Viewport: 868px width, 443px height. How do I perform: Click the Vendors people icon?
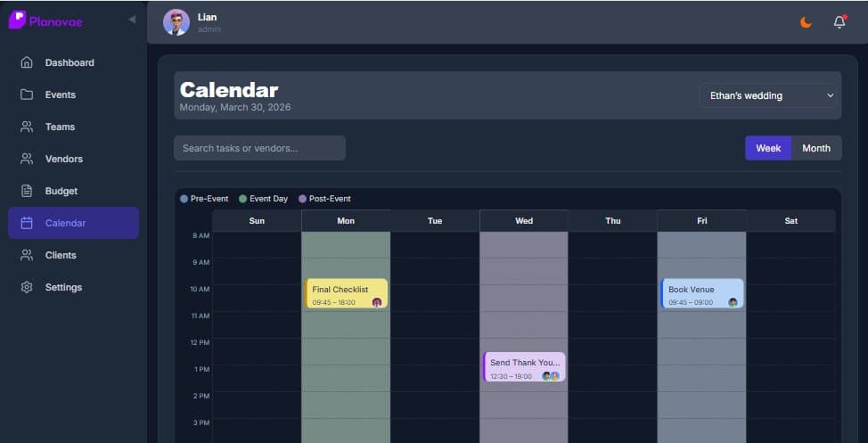[x=27, y=159]
